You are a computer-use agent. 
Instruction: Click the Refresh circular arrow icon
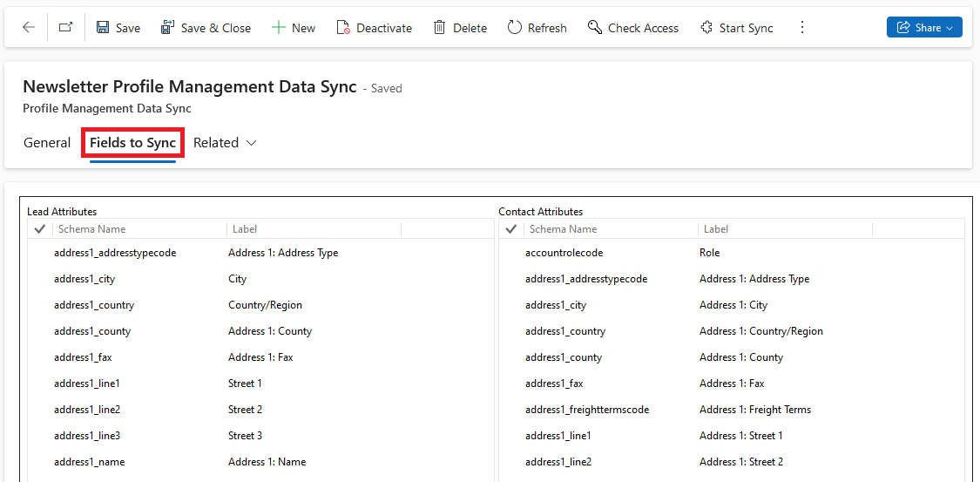pyautogui.click(x=514, y=28)
